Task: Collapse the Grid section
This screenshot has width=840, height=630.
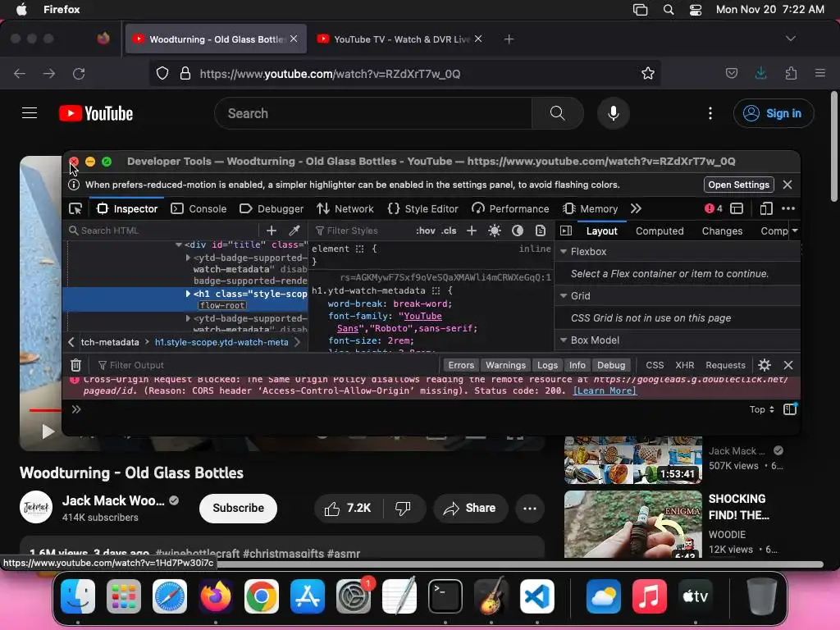Action: (x=564, y=295)
